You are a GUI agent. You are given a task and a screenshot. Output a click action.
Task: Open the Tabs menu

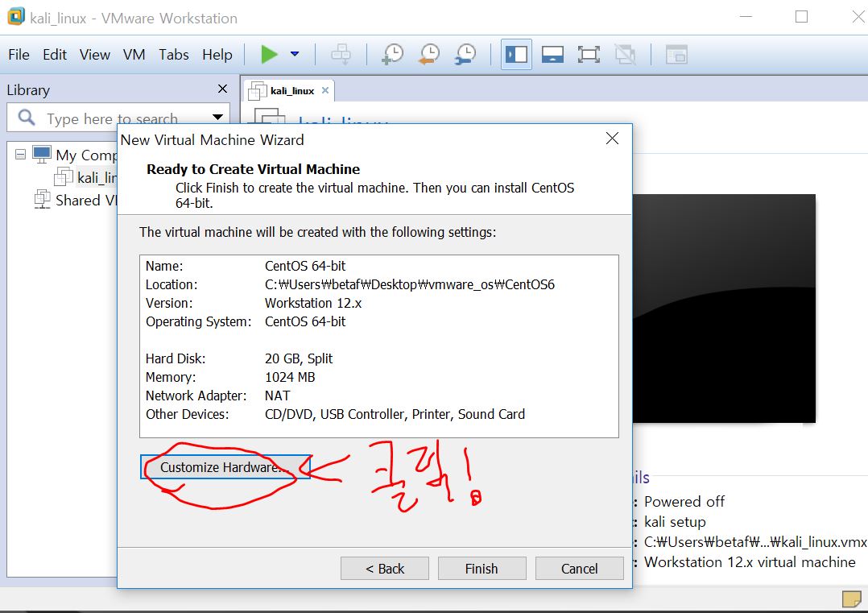click(174, 55)
